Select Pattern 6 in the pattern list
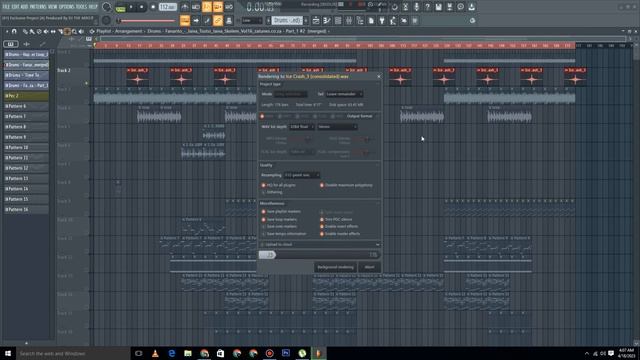 click(x=26, y=106)
